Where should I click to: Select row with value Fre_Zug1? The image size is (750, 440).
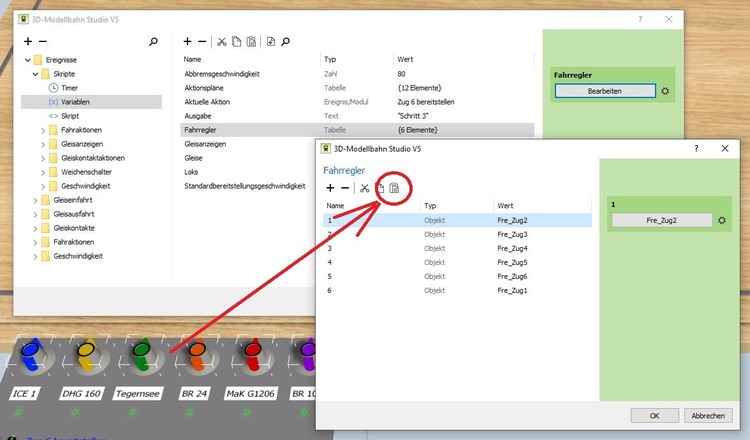[457, 290]
